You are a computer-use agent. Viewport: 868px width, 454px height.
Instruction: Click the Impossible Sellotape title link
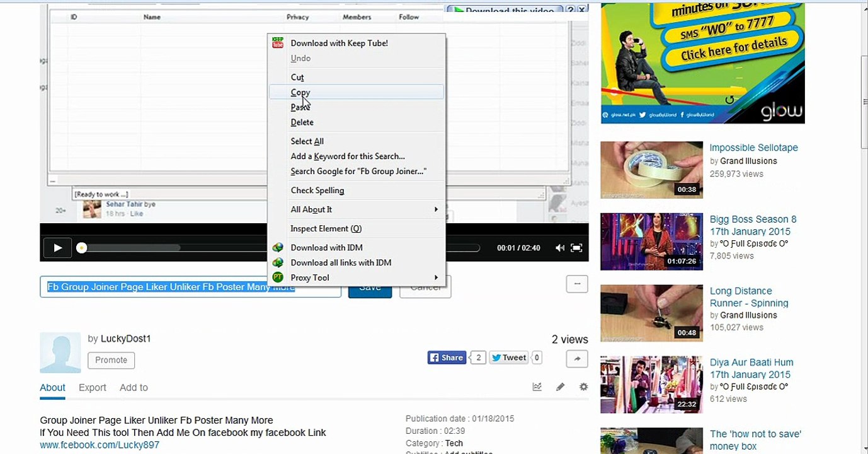pos(754,148)
